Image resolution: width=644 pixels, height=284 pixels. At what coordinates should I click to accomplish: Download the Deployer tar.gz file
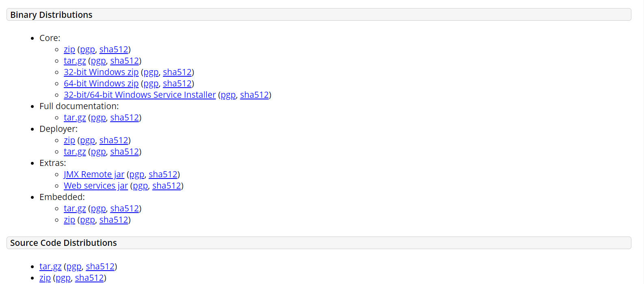pos(75,152)
